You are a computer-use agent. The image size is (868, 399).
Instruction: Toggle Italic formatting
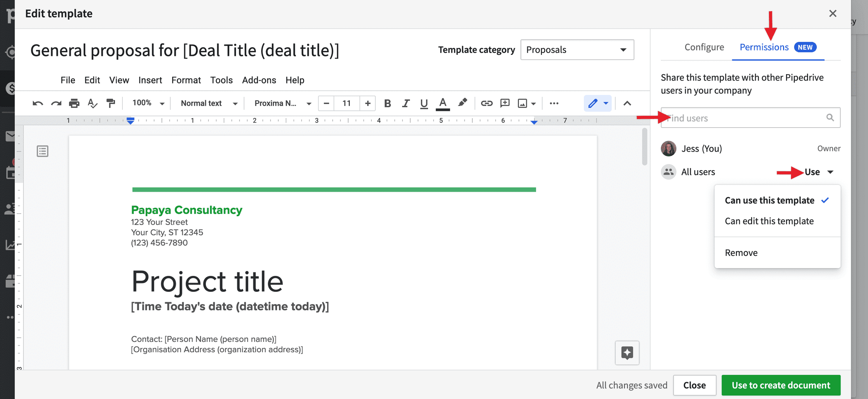coord(406,103)
